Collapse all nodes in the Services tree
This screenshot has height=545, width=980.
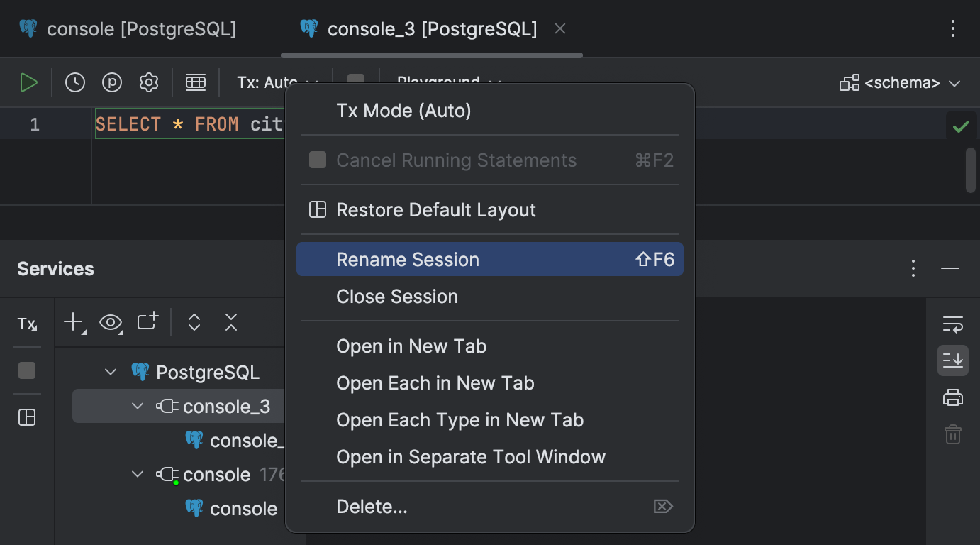pos(230,321)
